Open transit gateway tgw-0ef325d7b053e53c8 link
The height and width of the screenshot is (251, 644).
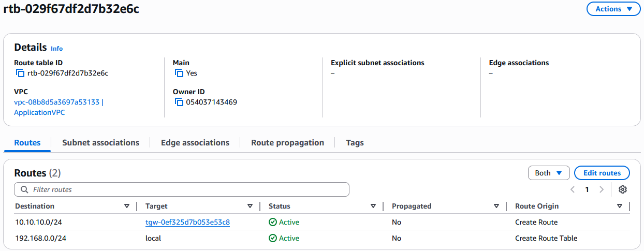coord(187,223)
